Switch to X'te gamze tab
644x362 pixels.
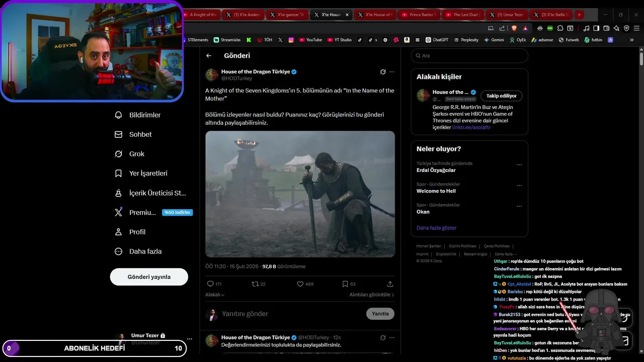click(287, 15)
